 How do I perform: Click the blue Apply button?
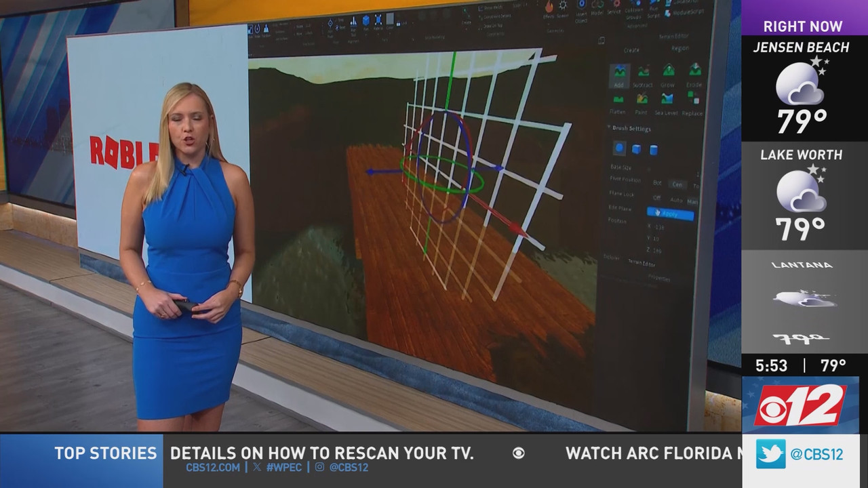(671, 213)
